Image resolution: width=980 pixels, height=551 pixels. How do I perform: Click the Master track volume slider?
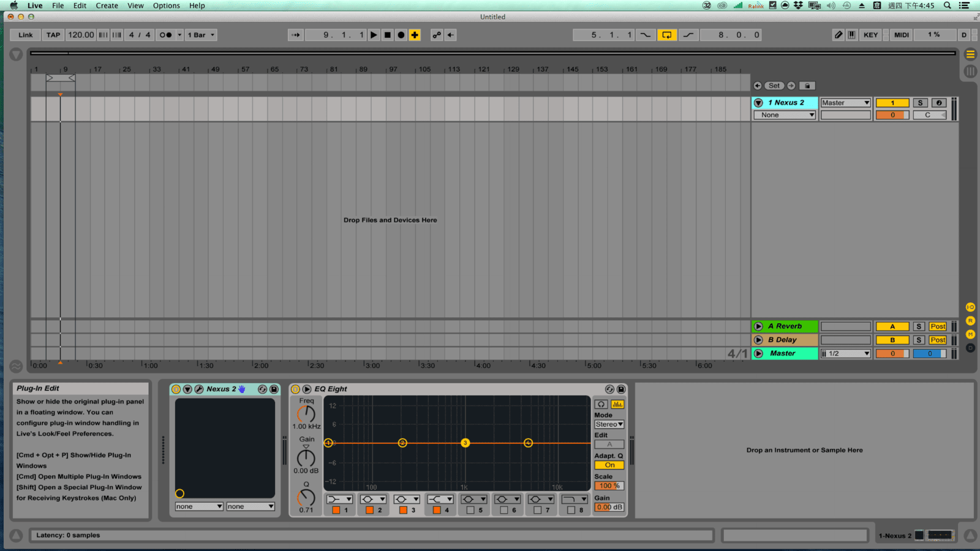click(892, 354)
